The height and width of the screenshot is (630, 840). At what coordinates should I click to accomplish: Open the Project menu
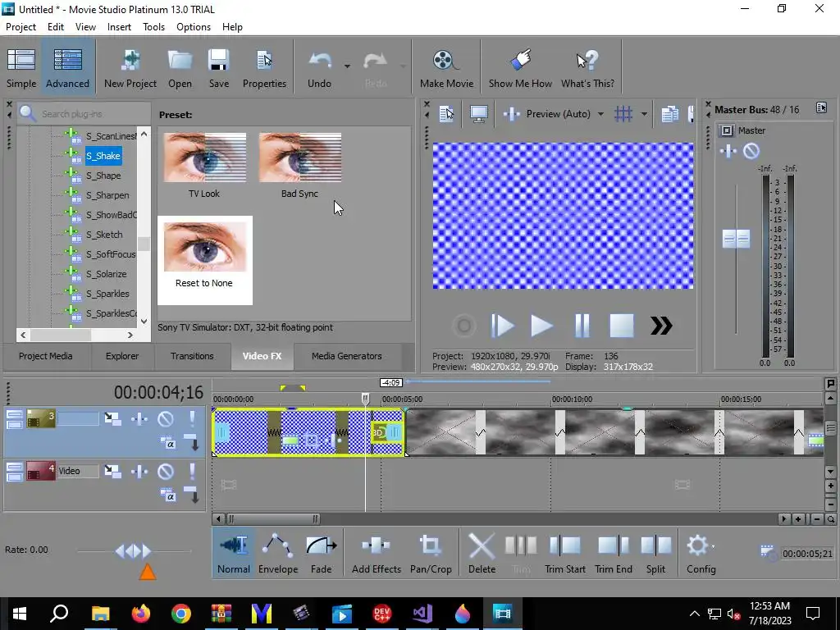[x=21, y=27]
